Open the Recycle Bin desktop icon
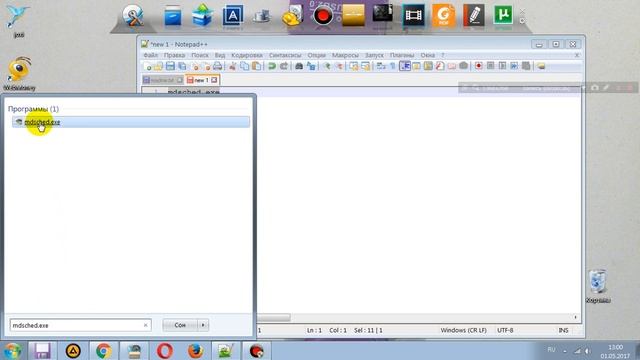The height and width of the screenshot is (360, 640). pyautogui.click(x=598, y=286)
